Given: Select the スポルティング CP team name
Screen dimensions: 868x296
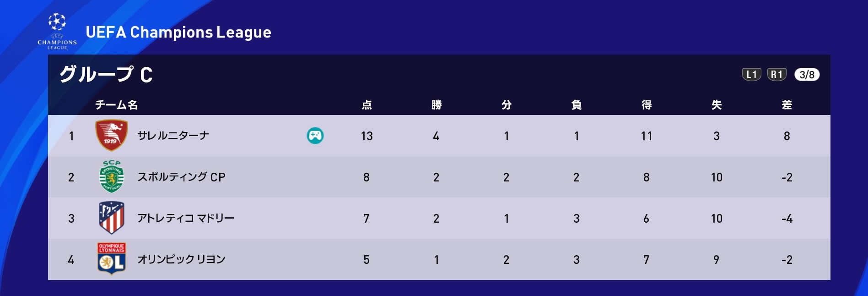Looking at the screenshot, I should point(182,177).
